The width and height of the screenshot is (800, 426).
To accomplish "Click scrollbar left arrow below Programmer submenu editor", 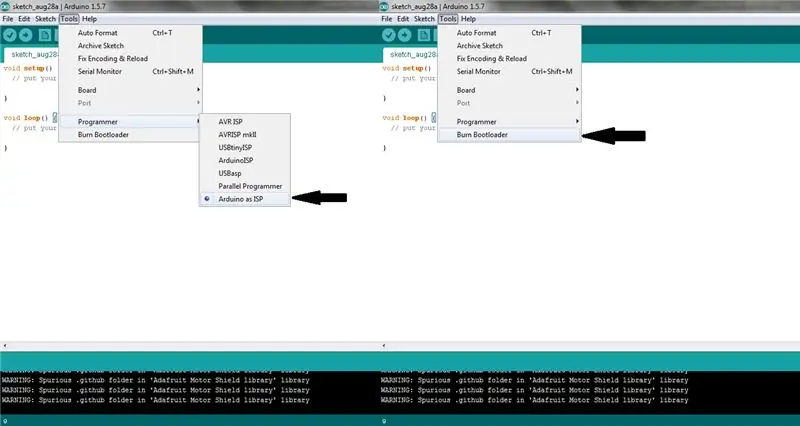I will [x=5, y=345].
